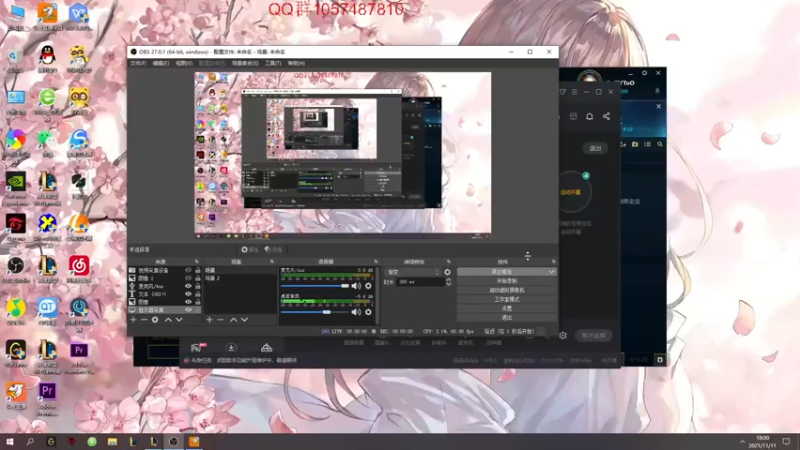Pop out the Scene Transitions dock via header icon
The image size is (800, 450).
pos(448,262)
